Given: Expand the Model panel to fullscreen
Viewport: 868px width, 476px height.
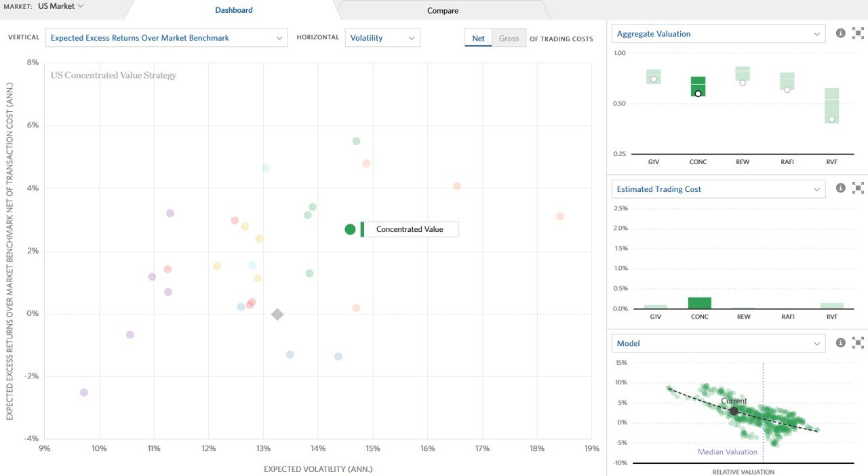Looking at the screenshot, I should coord(858,342).
